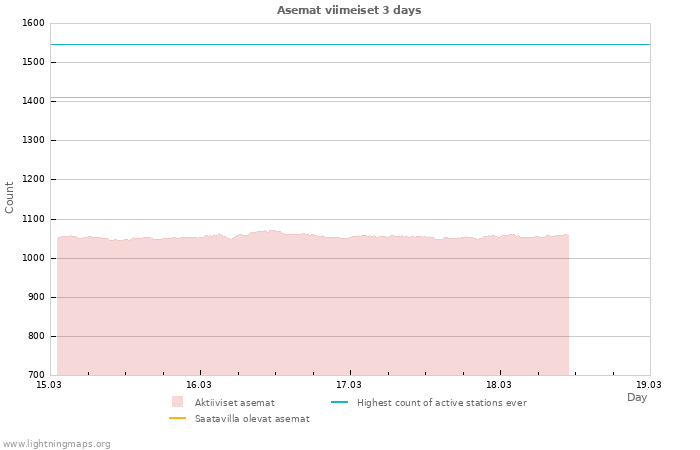Open the www.lightningmaps.org watermark link
Image resolution: width=700 pixels, height=450 pixels.
click(x=57, y=444)
